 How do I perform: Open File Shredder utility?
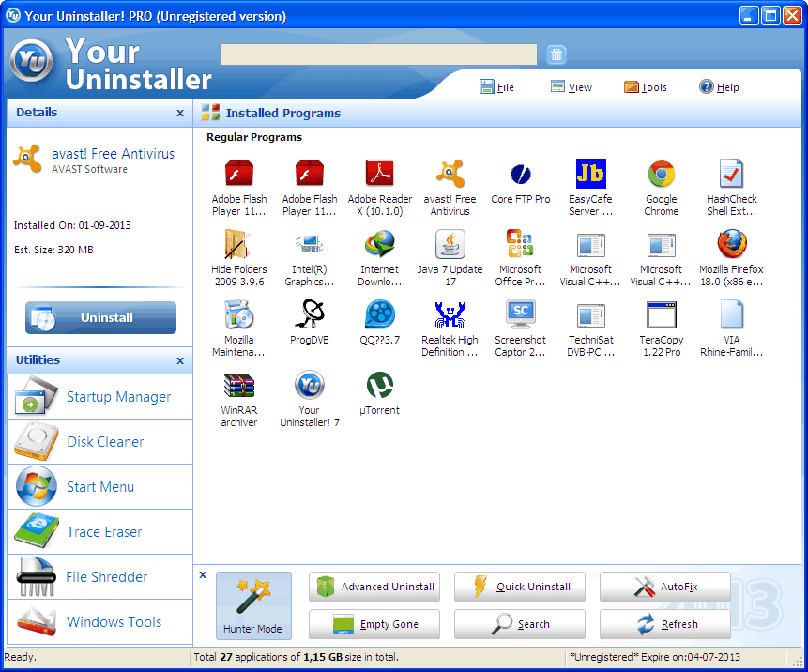100,576
